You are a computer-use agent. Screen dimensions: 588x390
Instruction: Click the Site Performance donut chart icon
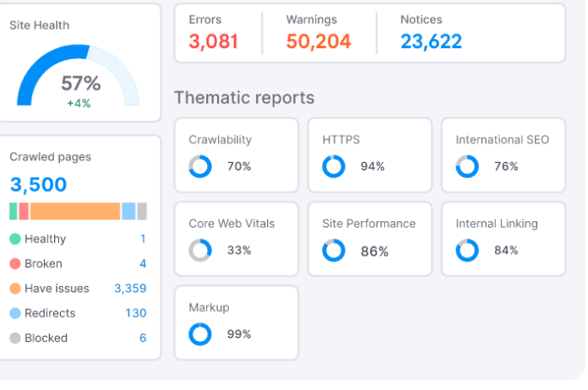pyautogui.click(x=334, y=250)
